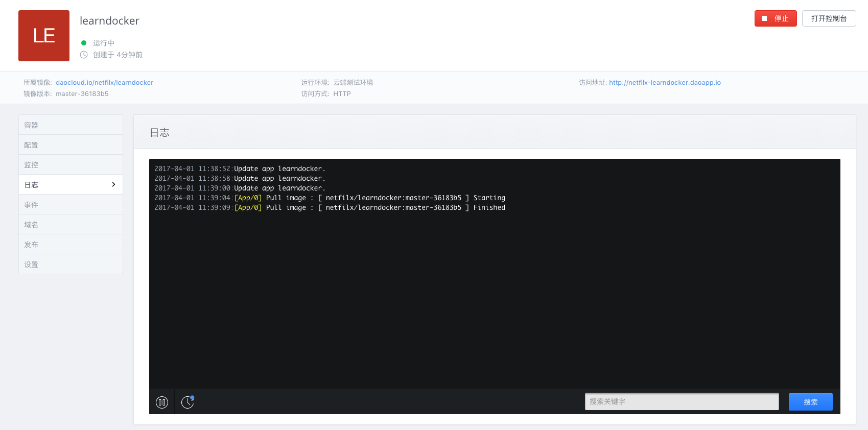Click the clock icon beside creation time

[x=84, y=55]
